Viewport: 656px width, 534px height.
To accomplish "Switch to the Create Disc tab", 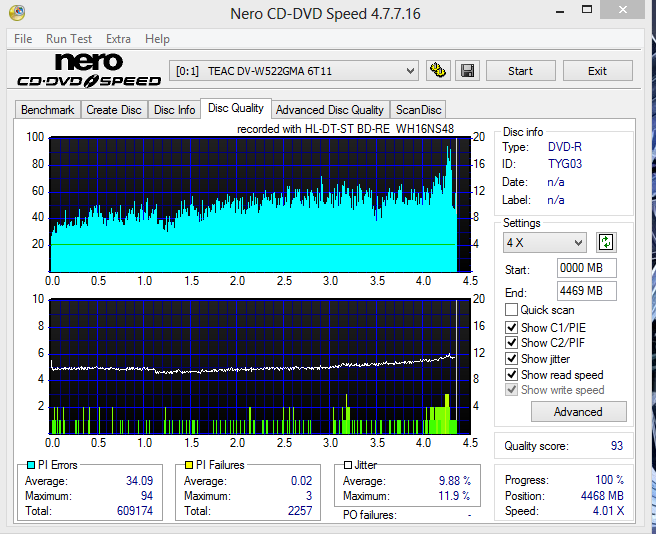I will [114, 110].
